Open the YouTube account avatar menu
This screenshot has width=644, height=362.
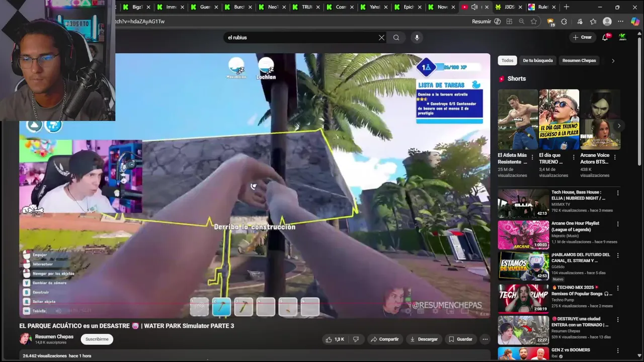tap(622, 37)
